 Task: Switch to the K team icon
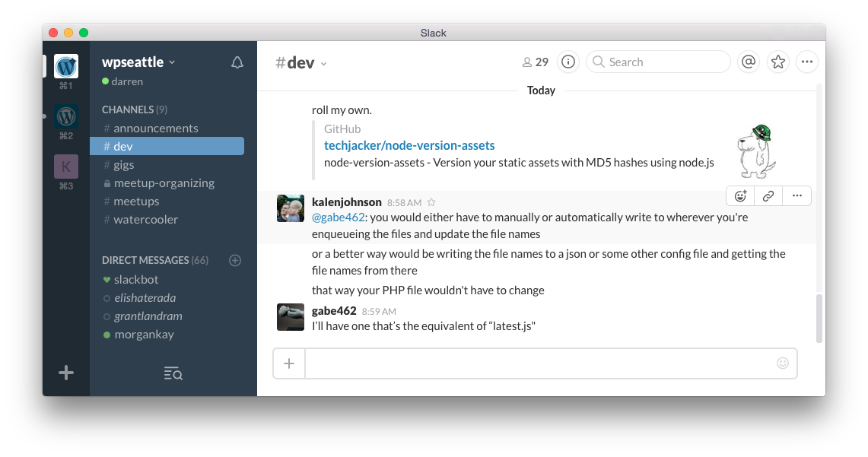[x=66, y=167]
